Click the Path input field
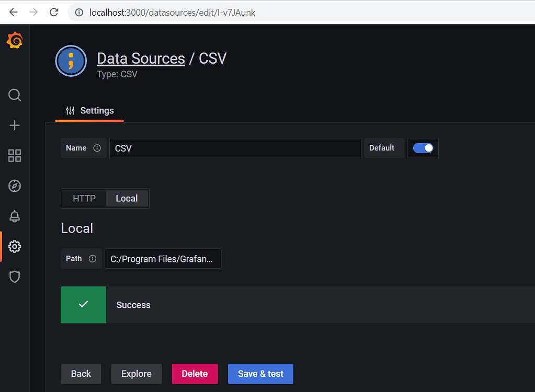This screenshot has height=392, width=535. click(x=163, y=259)
